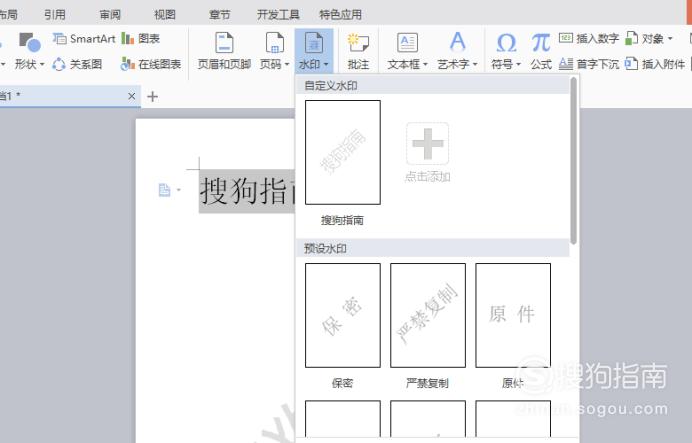Viewport: 692px width, 443px height.
Task: Select the 原件 preset watermark
Action: 513,315
